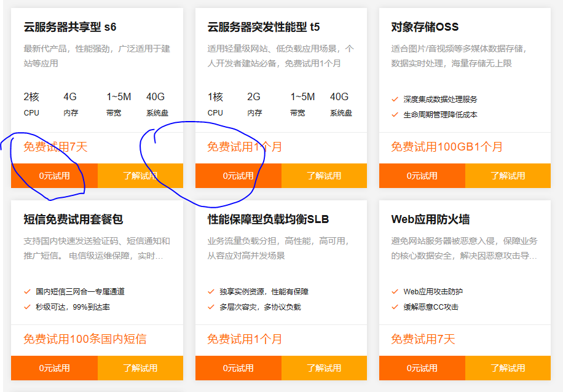Open the 云服务器共享型 s6 title
The image size is (563, 392).
click(x=70, y=27)
